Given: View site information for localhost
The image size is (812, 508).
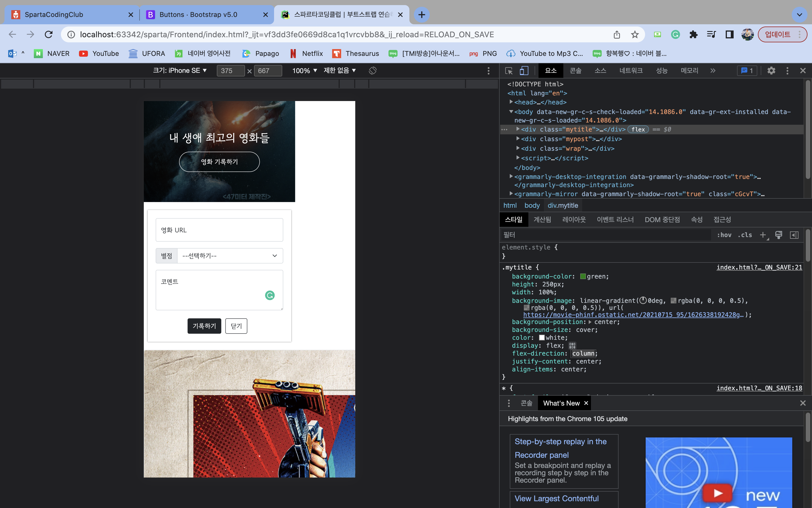Looking at the screenshot, I should [x=71, y=35].
